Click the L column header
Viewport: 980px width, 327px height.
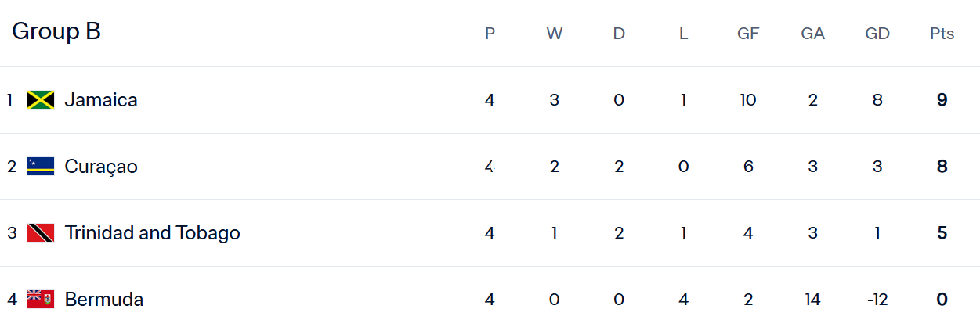(684, 34)
